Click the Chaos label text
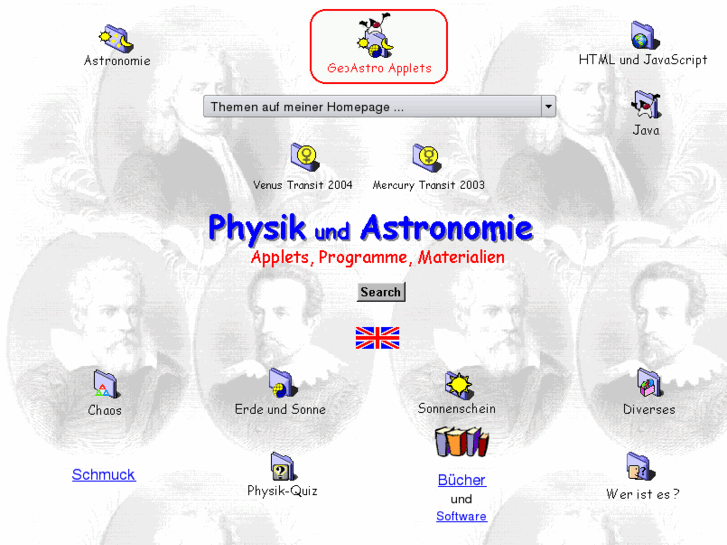 [x=105, y=410]
